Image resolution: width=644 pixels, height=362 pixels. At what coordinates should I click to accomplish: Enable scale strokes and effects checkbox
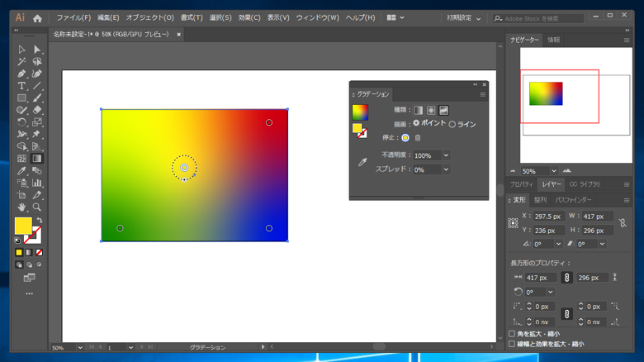512,344
